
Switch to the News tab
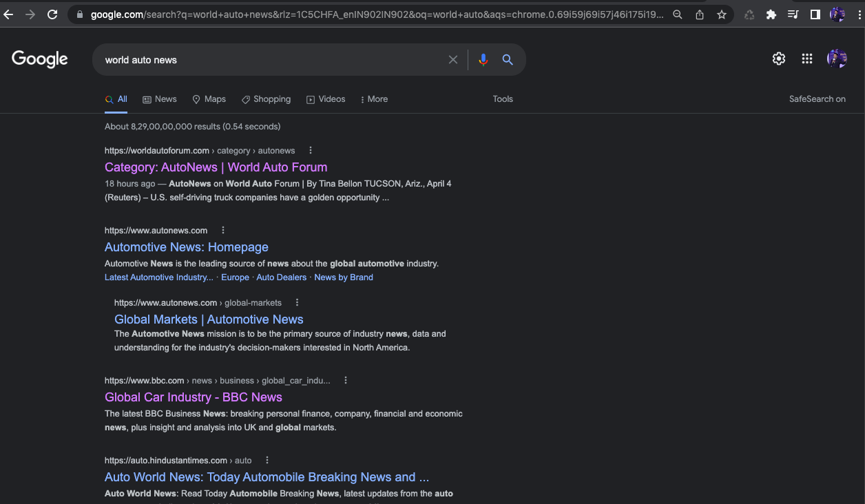pos(160,99)
